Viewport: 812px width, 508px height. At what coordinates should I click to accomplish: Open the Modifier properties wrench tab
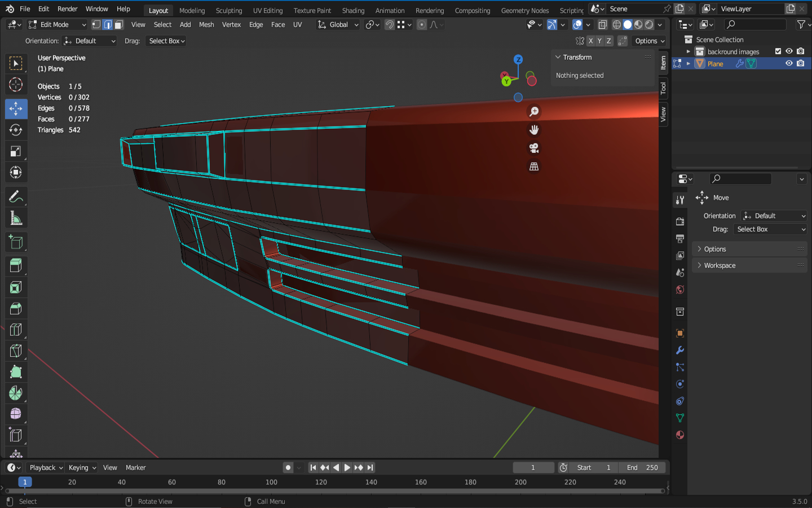[680, 350]
